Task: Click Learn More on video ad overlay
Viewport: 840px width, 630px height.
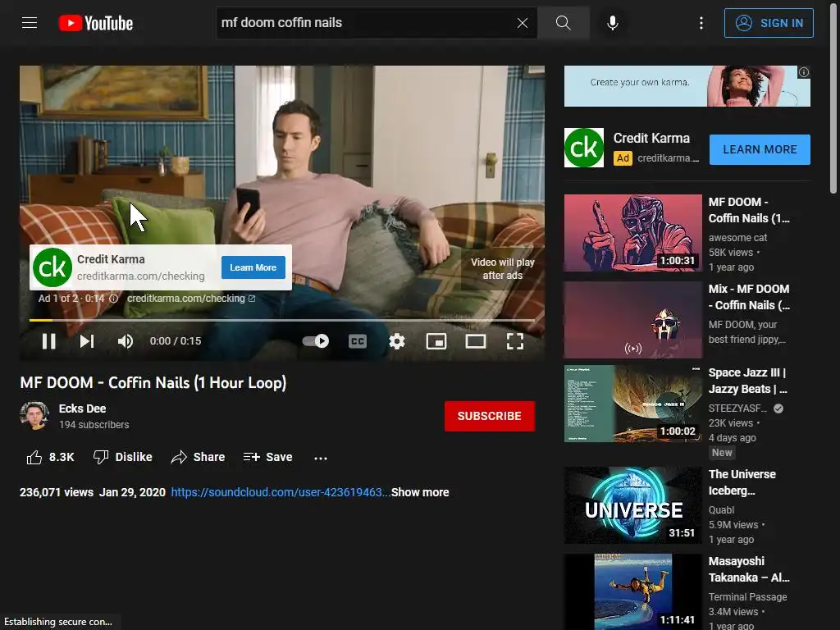Action: (x=253, y=267)
